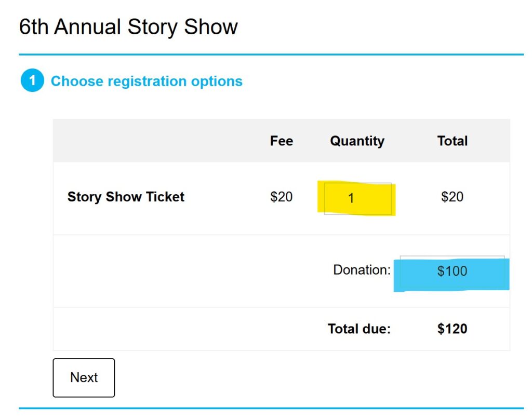532x420 pixels.
Task: Click the '6th Annual Story Show' title
Action: point(128,27)
